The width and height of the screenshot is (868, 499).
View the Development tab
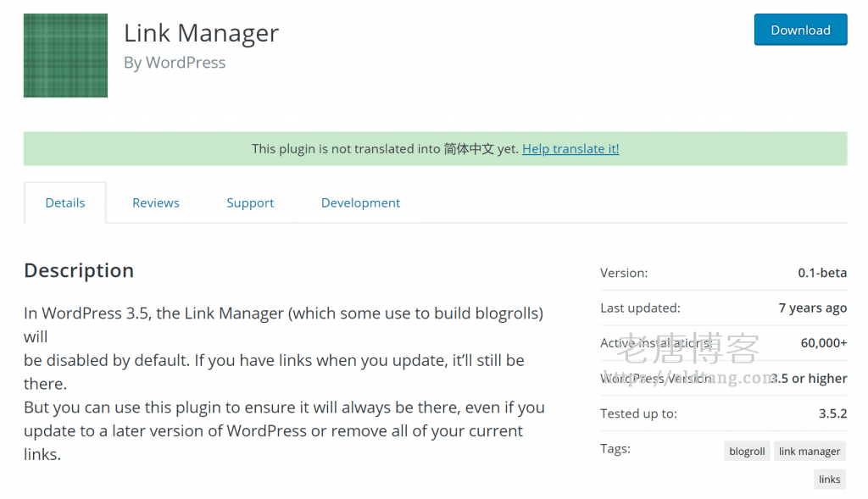360,202
